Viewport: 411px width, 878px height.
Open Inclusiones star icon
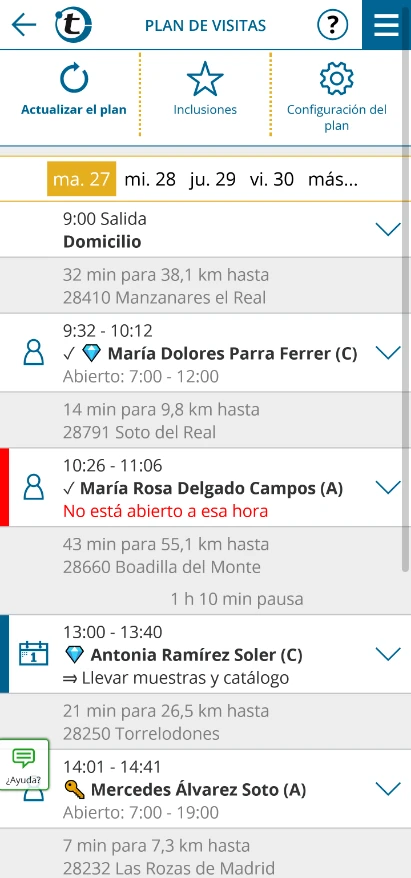click(205, 79)
